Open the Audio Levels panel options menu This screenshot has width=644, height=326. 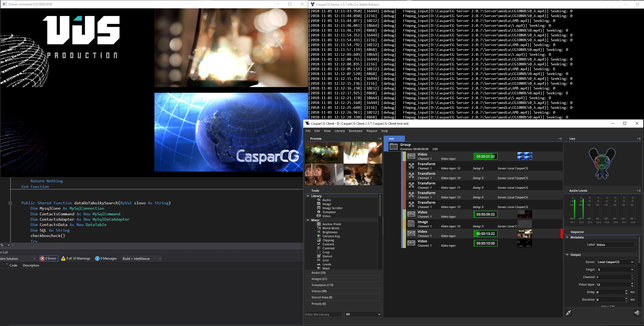639,191
